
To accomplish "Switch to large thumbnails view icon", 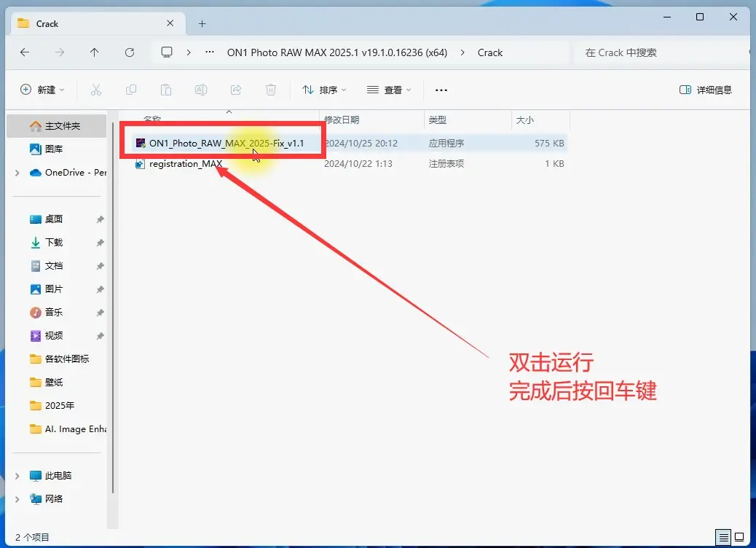I will [739, 537].
